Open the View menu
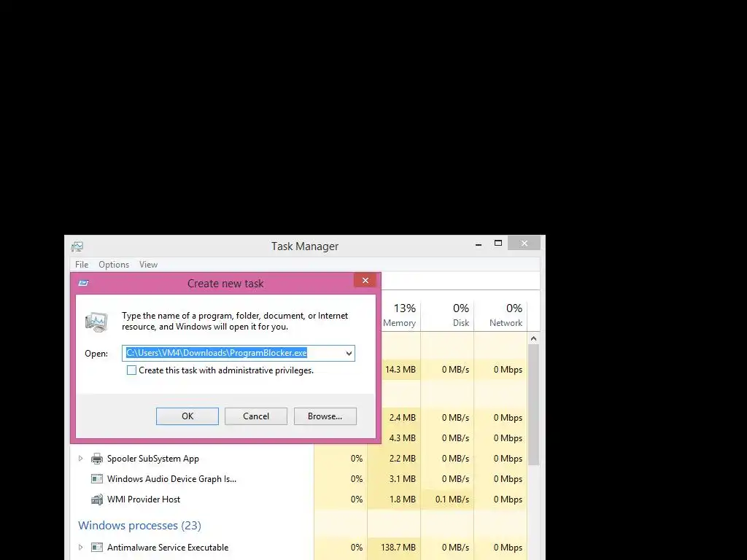This screenshot has height=560, width=747. 148,264
